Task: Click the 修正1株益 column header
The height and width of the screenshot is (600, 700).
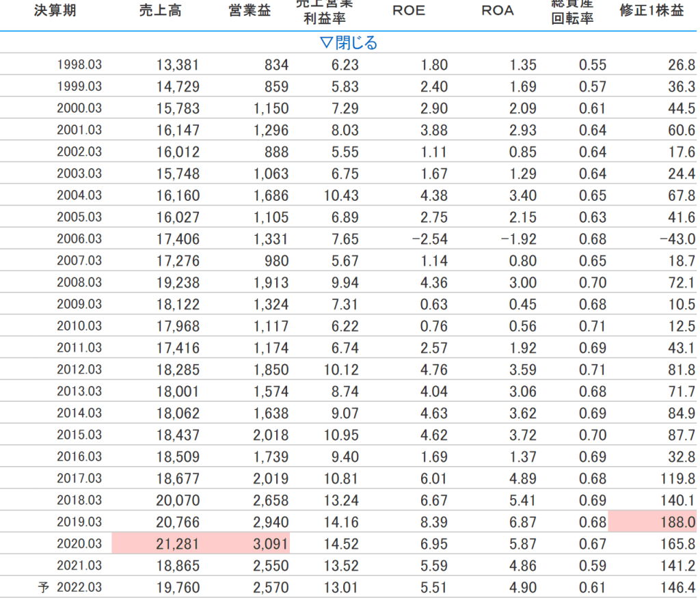Action: click(653, 12)
